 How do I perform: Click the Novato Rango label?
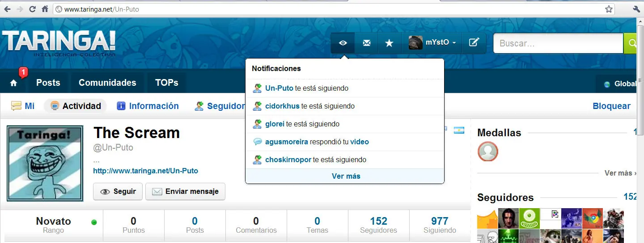(x=53, y=225)
